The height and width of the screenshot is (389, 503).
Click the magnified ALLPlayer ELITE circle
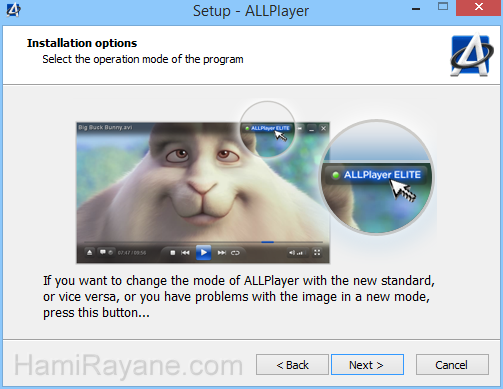(x=377, y=177)
